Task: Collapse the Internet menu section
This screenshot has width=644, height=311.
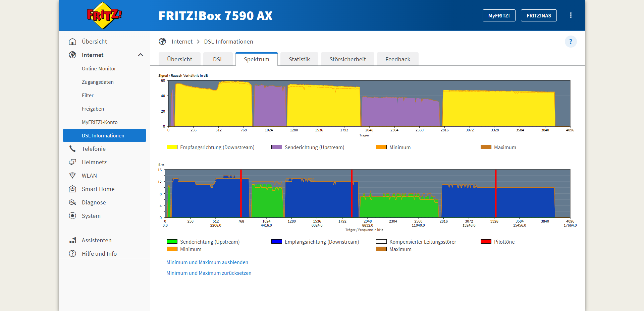Action: pyautogui.click(x=141, y=55)
